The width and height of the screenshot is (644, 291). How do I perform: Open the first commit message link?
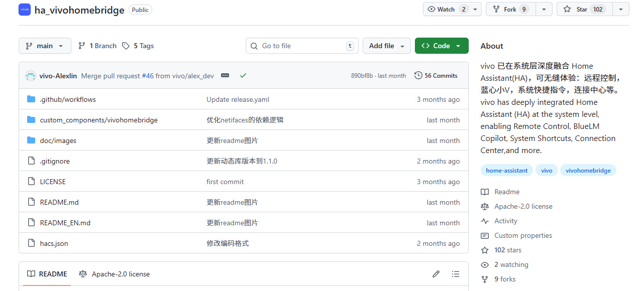coord(225,182)
